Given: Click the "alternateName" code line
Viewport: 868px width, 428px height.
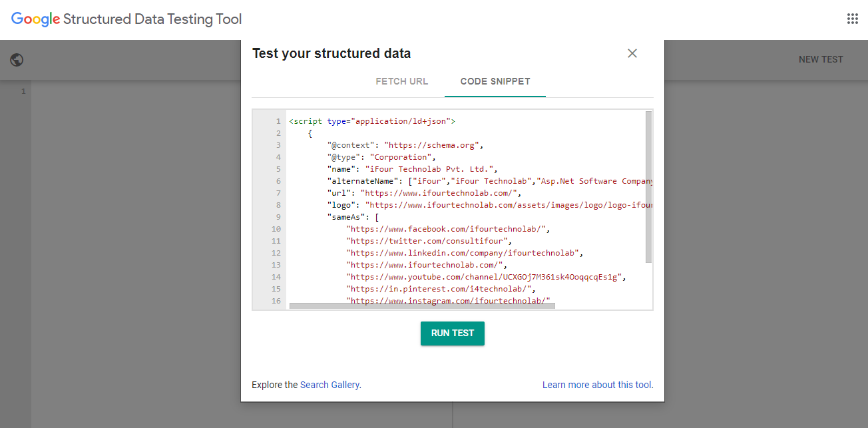Looking at the screenshot, I should (489, 181).
